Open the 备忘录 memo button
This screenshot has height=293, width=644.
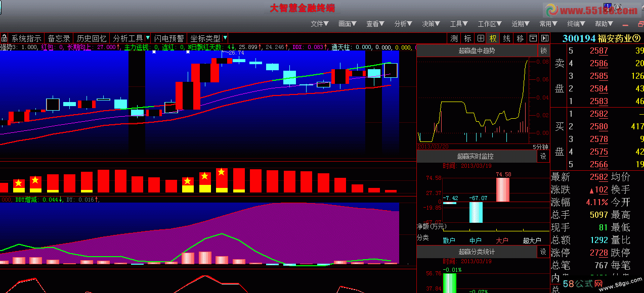point(59,38)
